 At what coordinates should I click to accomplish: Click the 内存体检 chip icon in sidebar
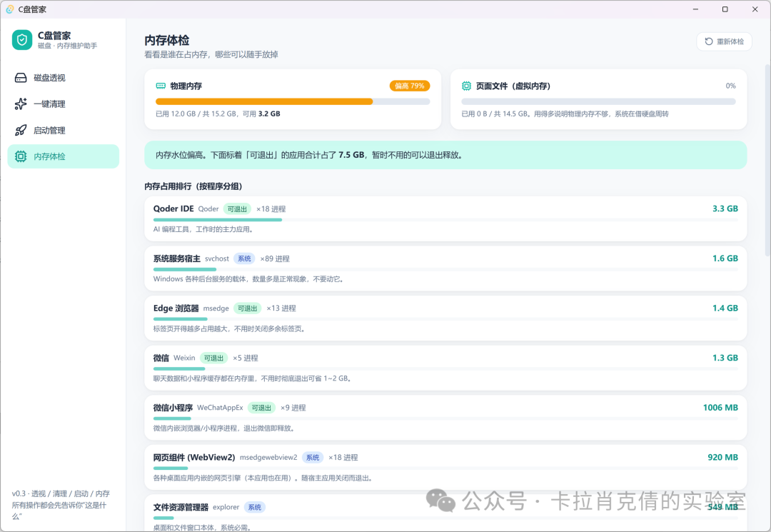tap(21, 156)
